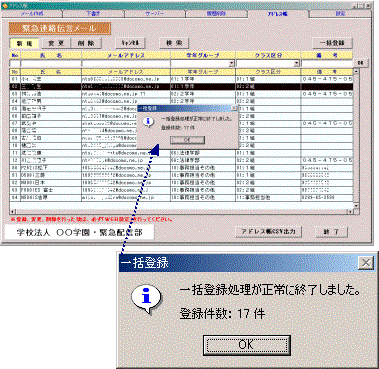Open the クラス区分 dropdown
The image size is (379, 369).
tap(297, 63)
